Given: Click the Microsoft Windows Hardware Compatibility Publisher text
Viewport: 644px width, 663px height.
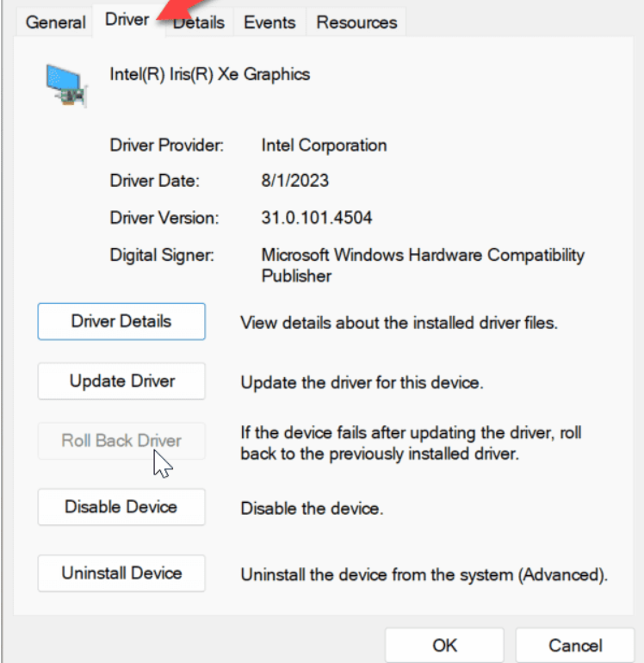Looking at the screenshot, I should (x=423, y=265).
